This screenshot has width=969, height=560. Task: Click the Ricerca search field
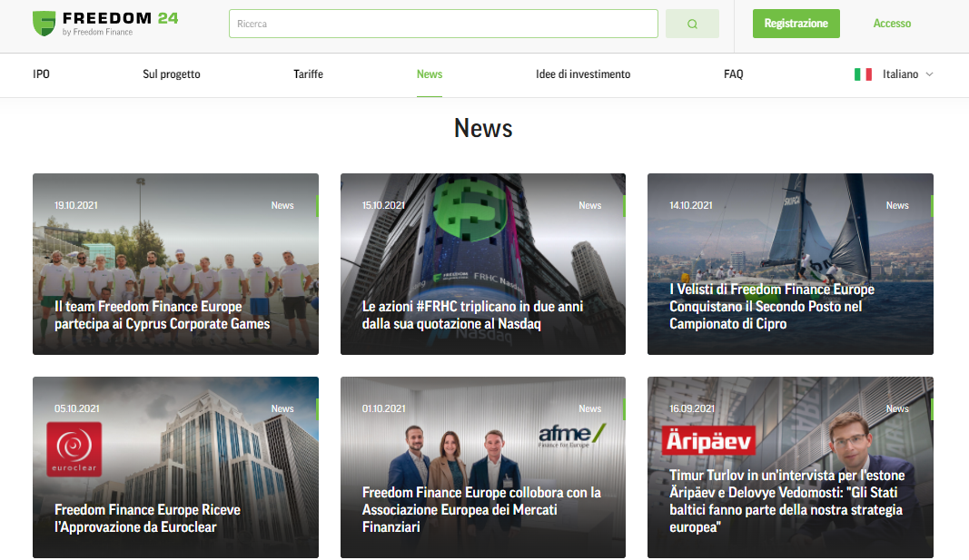click(x=443, y=24)
